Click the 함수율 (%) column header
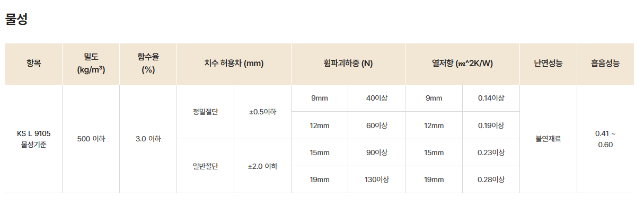This screenshot has height=207, width=644. pyautogui.click(x=148, y=64)
